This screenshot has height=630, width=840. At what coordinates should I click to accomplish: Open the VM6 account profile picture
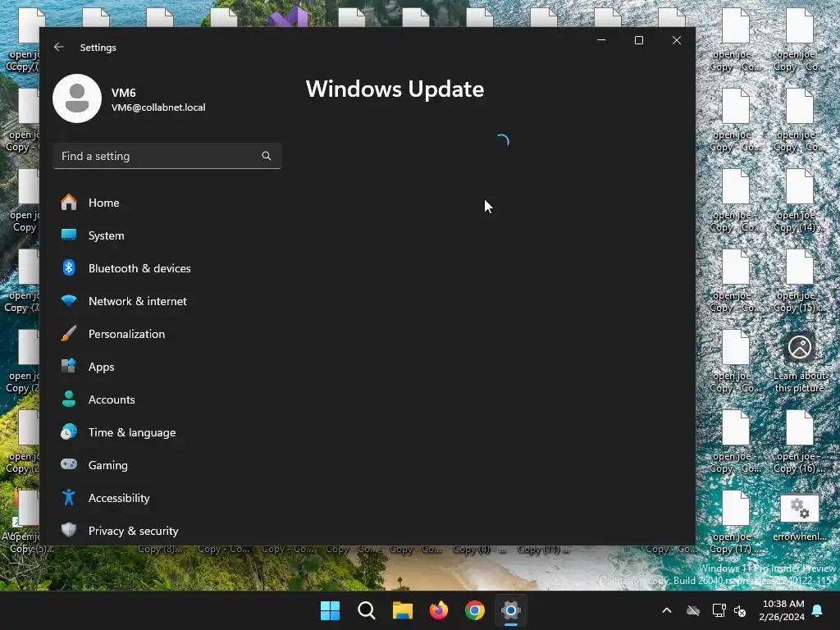click(77, 98)
